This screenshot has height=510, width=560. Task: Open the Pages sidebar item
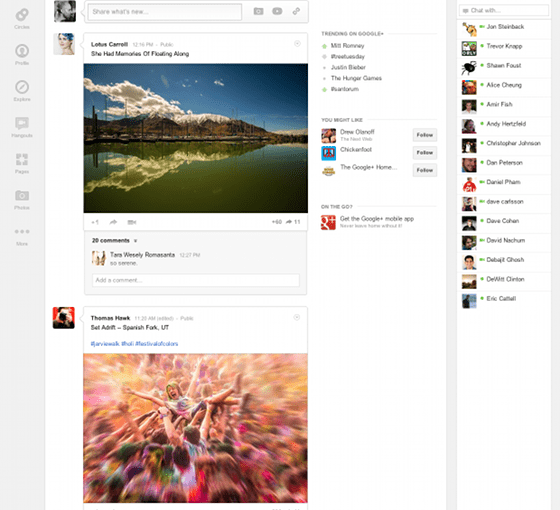coord(22,163)
